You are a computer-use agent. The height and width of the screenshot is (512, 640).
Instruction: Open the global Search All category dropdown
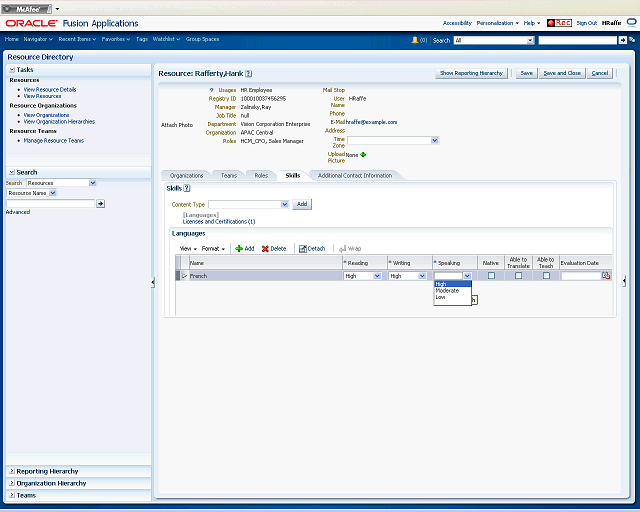pyautogui.click(x=530, y=40)
